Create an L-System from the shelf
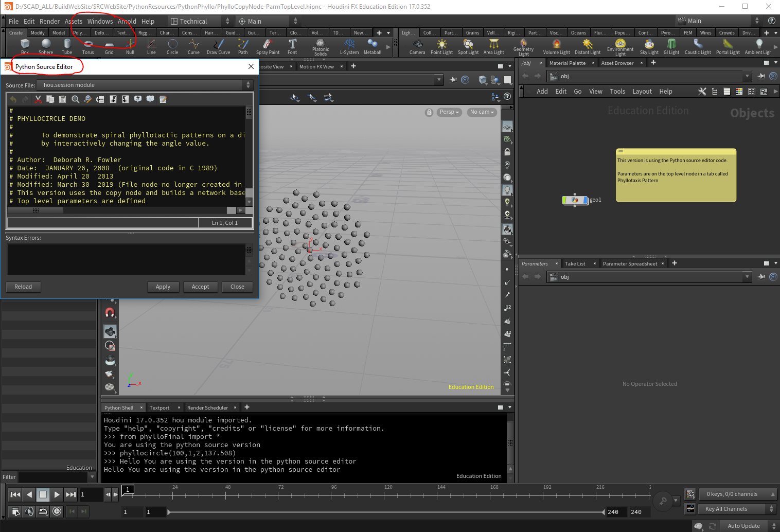 tap(349, 45)
